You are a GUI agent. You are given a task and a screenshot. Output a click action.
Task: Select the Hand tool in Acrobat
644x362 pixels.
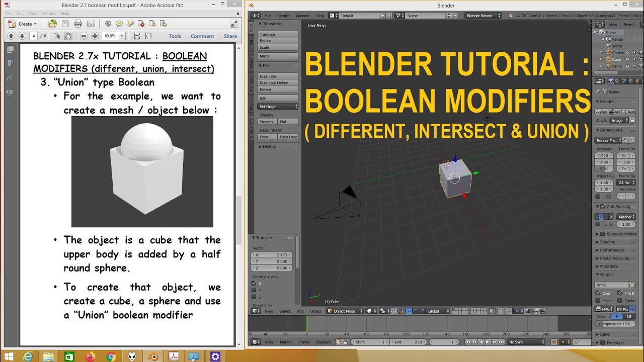click(68, 36)
